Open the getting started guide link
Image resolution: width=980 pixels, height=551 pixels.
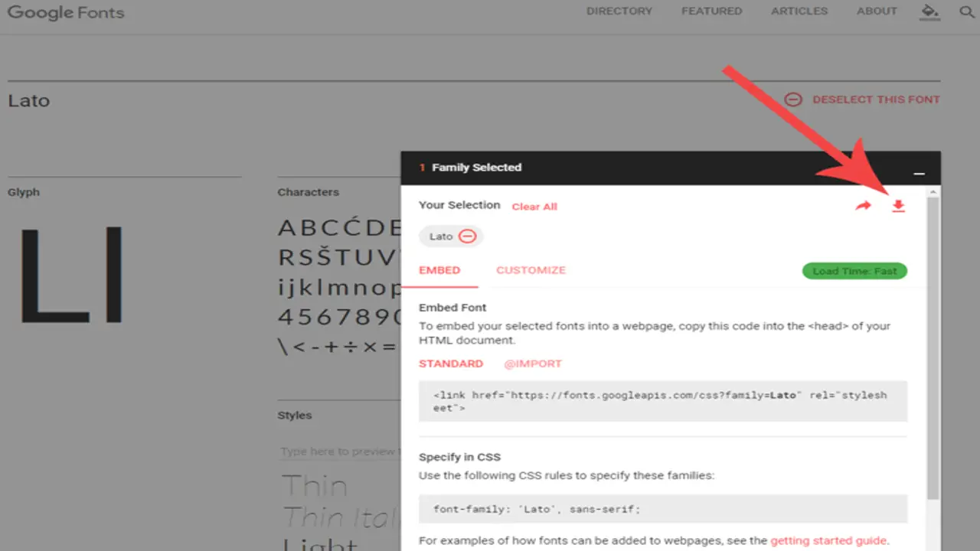828,540
